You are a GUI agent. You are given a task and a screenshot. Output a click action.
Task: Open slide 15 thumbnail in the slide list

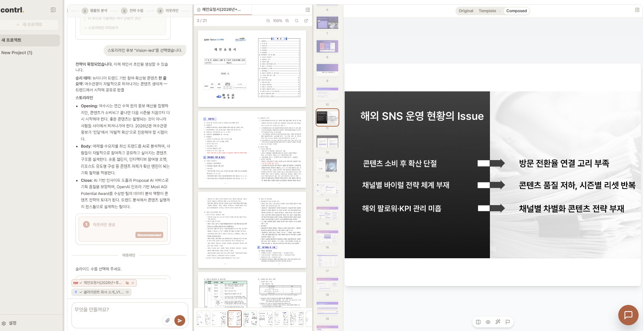(327, 213)
